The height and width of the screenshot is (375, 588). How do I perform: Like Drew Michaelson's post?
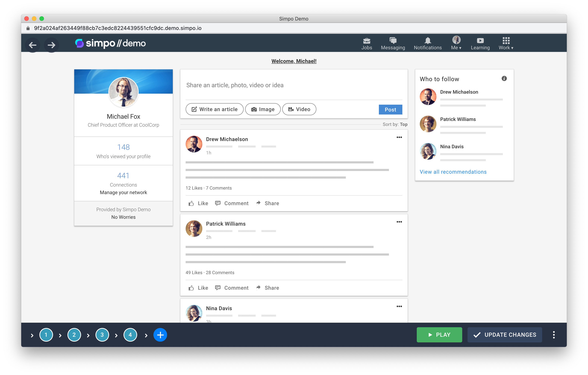click(198, 203)
